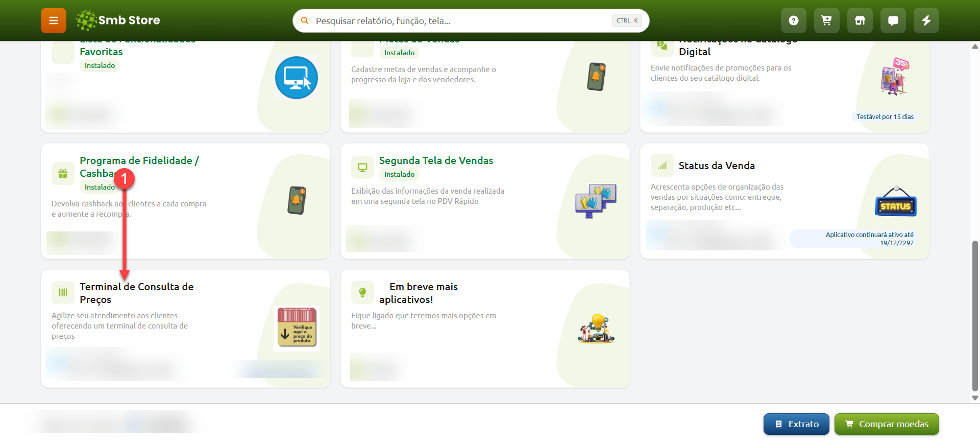Click the CTRL K shortcut badge
980x444 pixels.
click(627, 20)
